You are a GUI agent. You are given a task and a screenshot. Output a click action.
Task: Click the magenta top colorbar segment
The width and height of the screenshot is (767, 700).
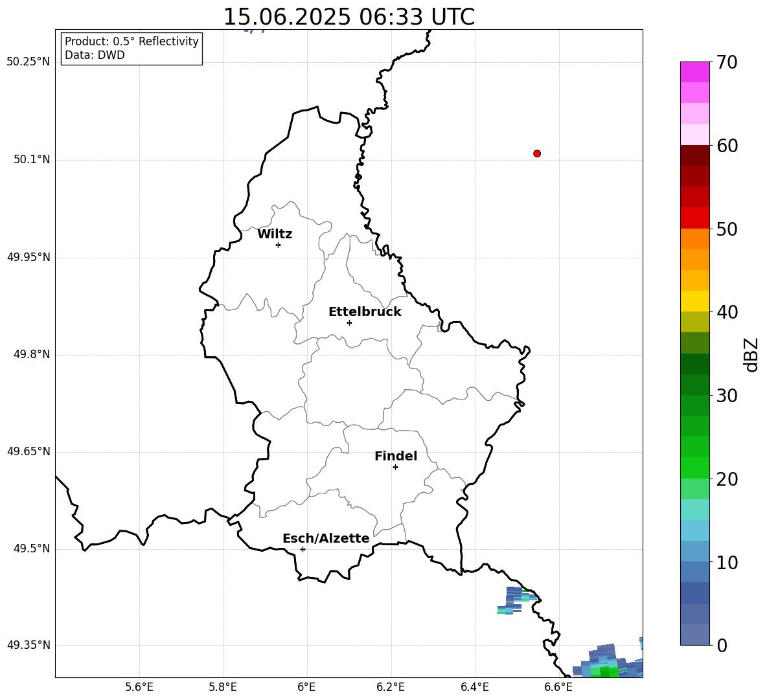coord(694,72)
